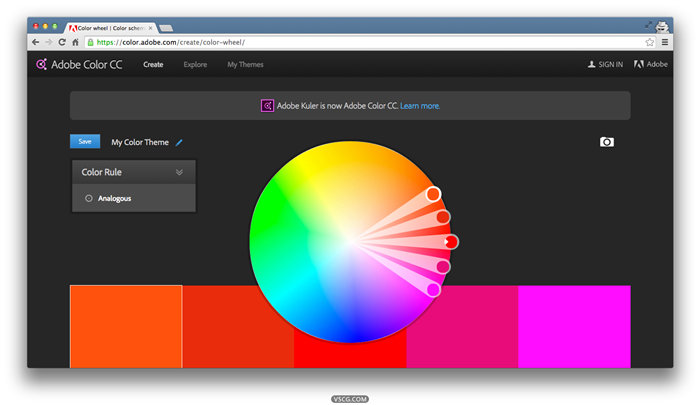The width and height of the screenshot is (700, 405).
Task: Expand the Color Rule dropdown chevron
Action: click(x=179, y=172)
